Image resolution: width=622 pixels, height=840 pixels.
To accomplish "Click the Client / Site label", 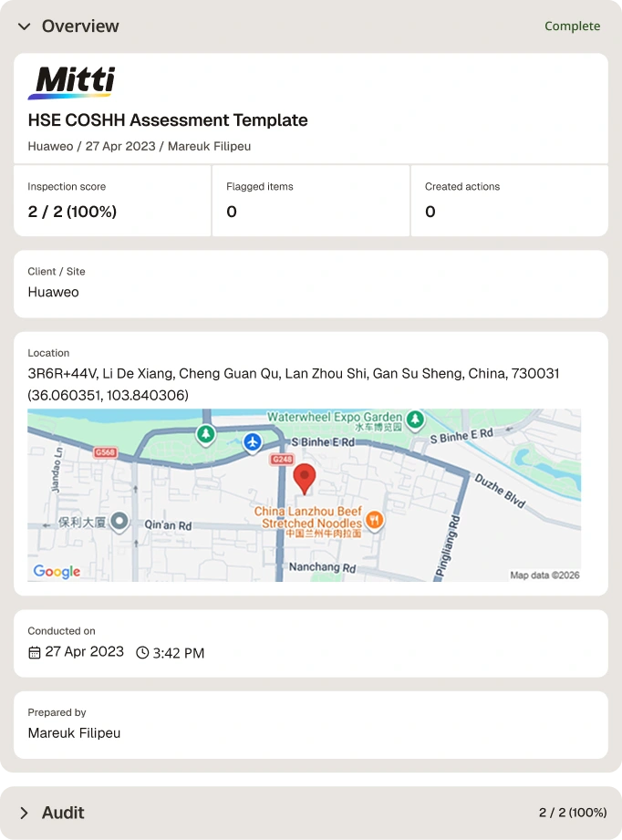I will pos(57,272).
